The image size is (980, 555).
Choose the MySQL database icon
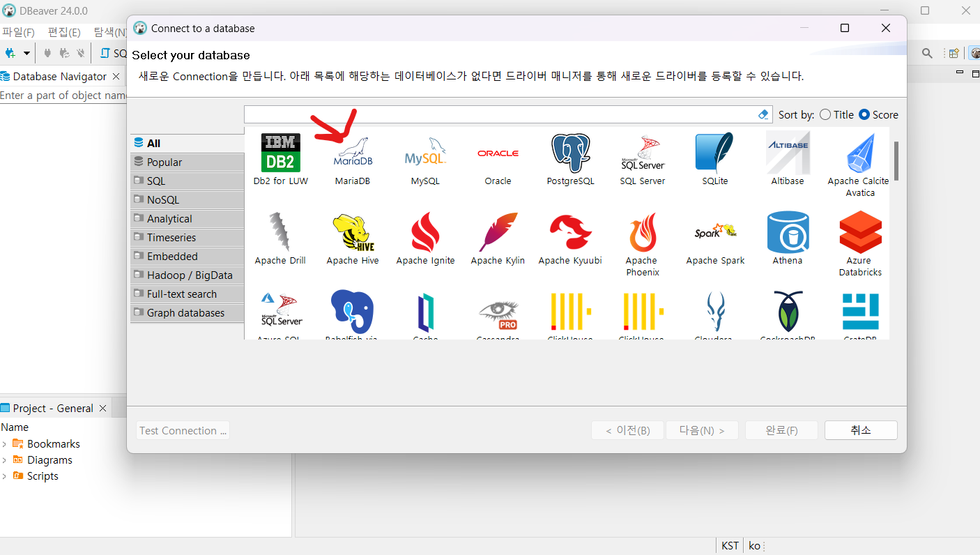pyautogui.click(x=425, y=160)
